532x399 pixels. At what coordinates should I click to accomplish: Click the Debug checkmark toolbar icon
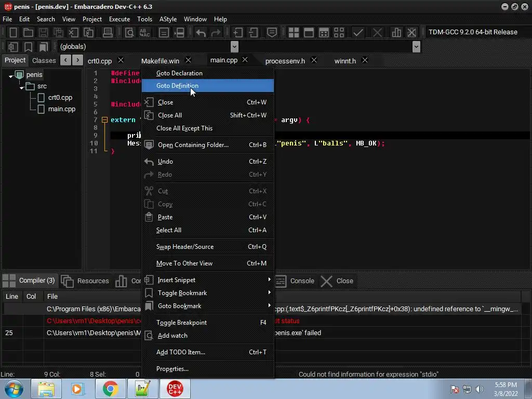(358, 32)
